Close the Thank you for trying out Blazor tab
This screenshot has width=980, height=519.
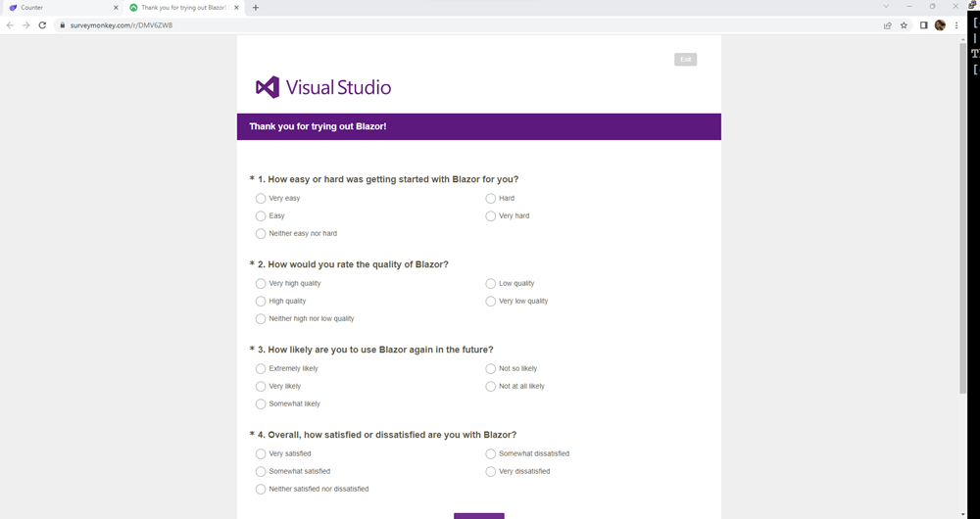coord(237,8)
